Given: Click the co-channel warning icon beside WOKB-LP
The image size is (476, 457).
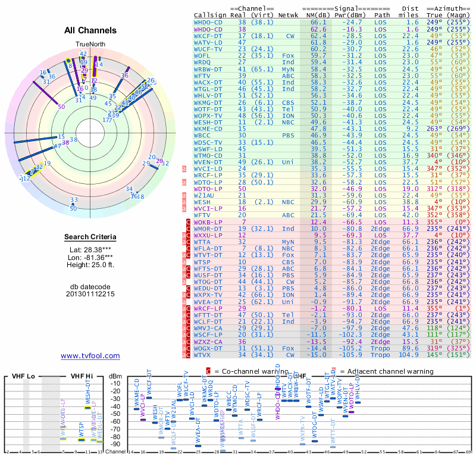Looking at the screenshot, I should point(188,223).
